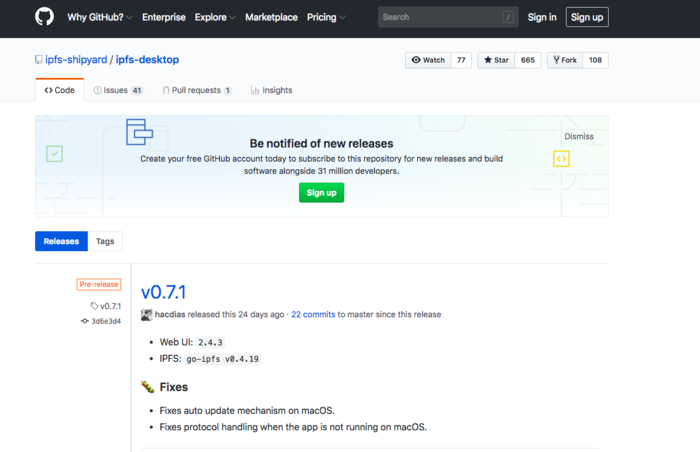View the 665 stargazers count

pos(528,60)
